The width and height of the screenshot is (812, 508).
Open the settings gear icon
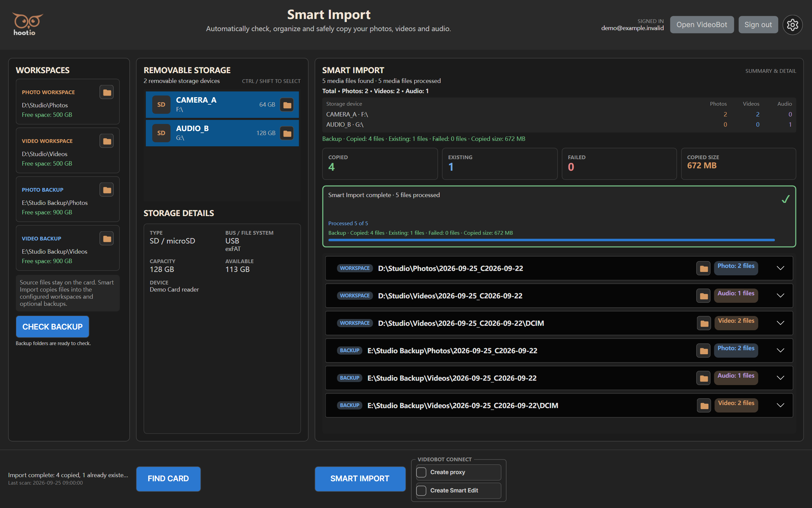tap(792, 25)
